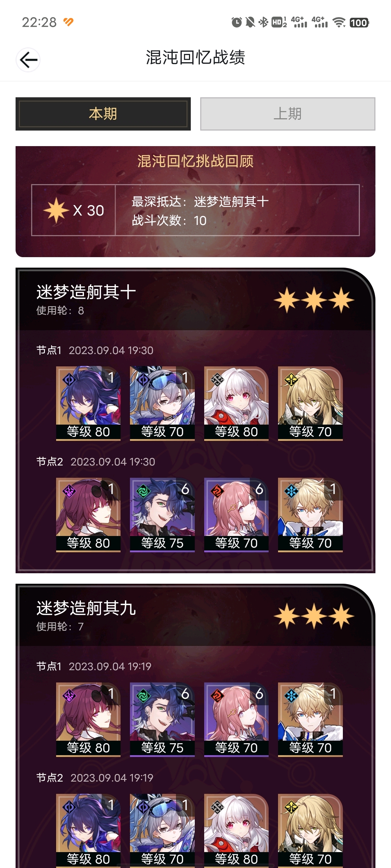Select Silver Wolf portrait in 迷梦造舸其十 节点1
This screenshot has height=868, width=391.
(162, 403)
